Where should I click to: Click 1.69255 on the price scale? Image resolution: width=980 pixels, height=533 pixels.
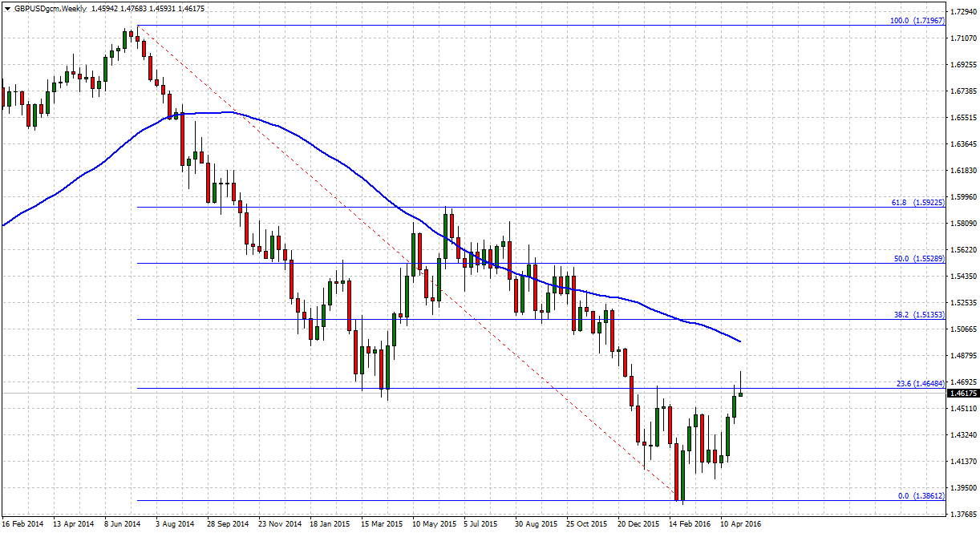(x=963, y=65)
